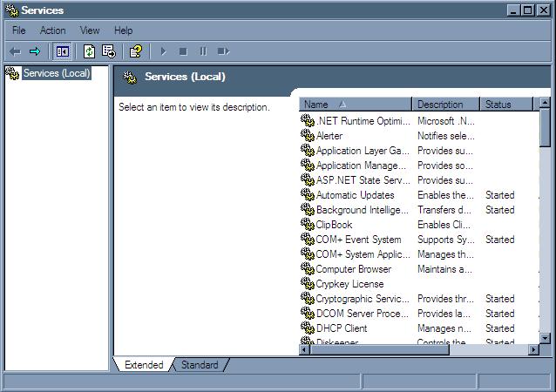This screenshot has height=392, width=556.
Task: Click the Description column header
Action: 446,105
